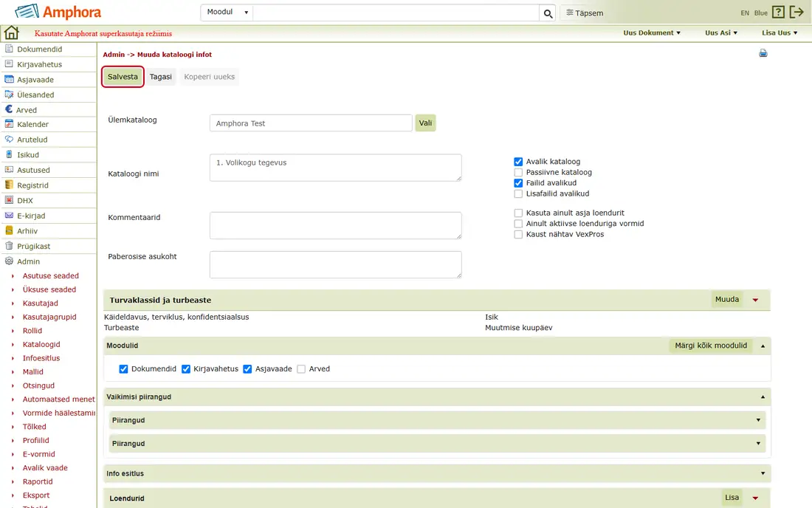Screen dimensions: 812x508
Task: Click the Asjavaade sidebar icon
Action: pos(9,79)
